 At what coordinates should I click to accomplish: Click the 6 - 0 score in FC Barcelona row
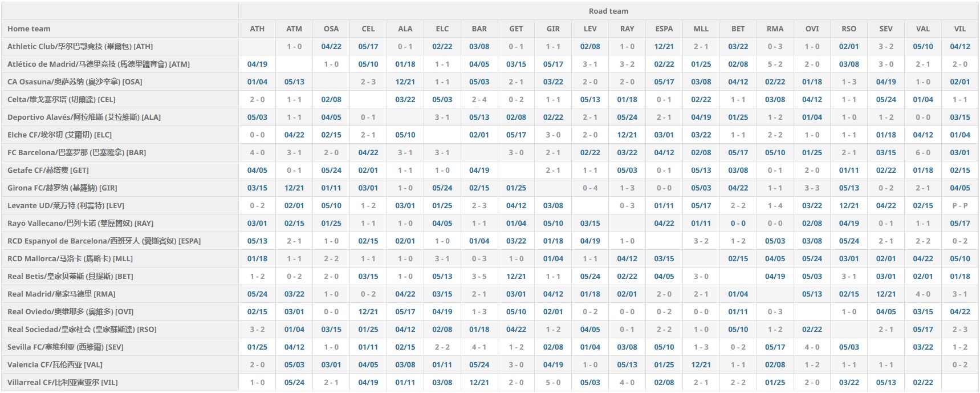pos(922,153)
